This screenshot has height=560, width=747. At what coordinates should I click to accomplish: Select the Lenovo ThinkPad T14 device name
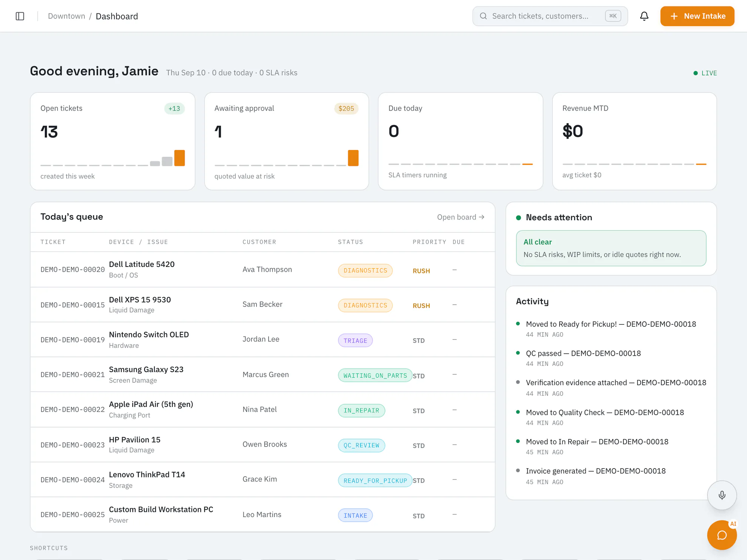[147, 475]
